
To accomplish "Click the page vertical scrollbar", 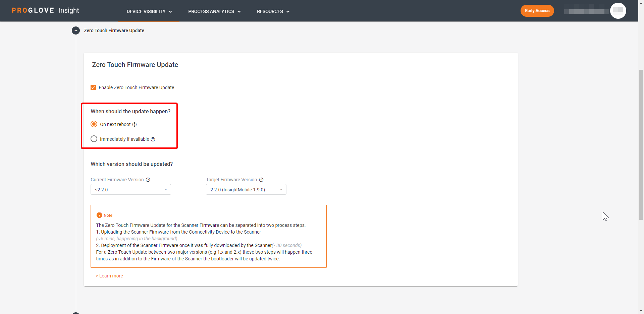I will click(x=641, y=144).
